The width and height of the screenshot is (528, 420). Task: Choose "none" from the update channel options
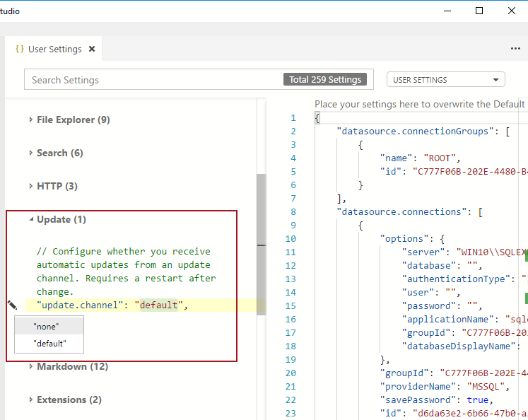46,327
